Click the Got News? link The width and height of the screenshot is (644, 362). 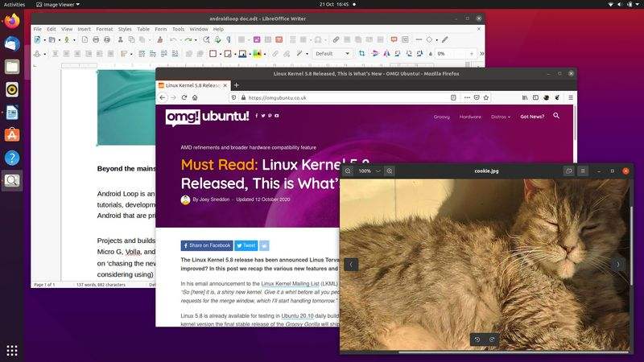[532, 117]
